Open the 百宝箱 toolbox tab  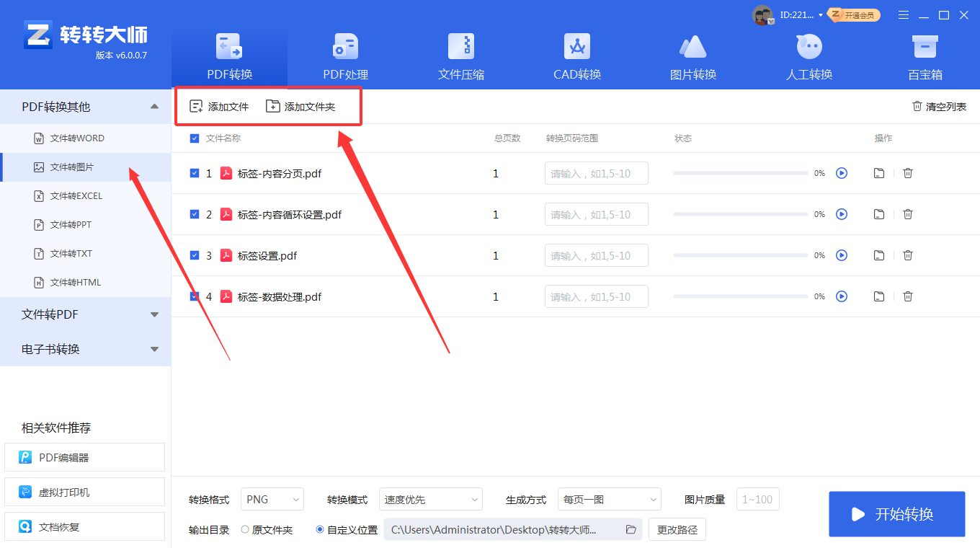[x=925, y=57]
